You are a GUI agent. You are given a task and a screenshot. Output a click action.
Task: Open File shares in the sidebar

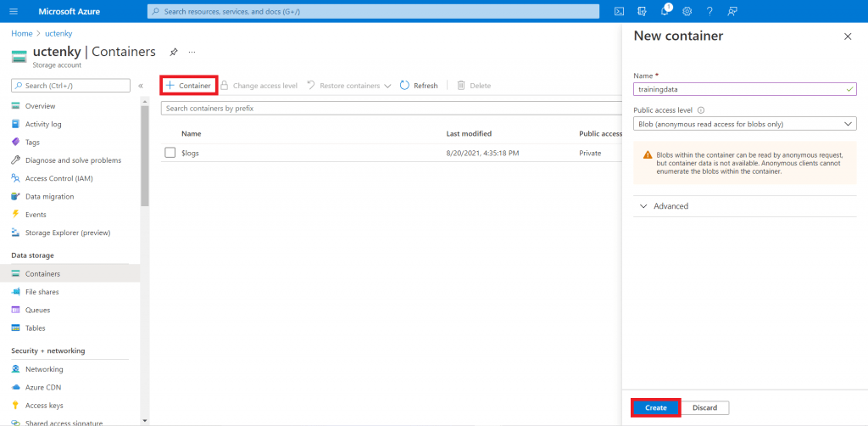tap(42, 292)
